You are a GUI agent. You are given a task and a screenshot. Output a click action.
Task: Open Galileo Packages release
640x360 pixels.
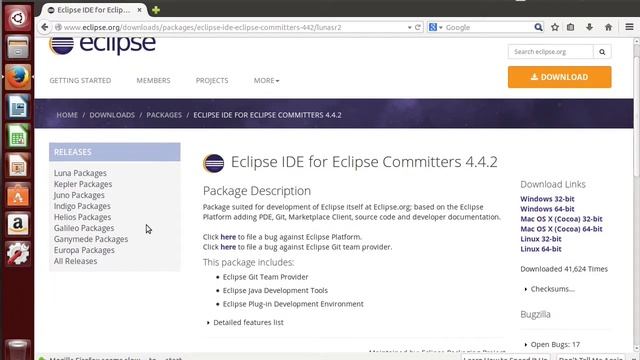pos(84,228)
